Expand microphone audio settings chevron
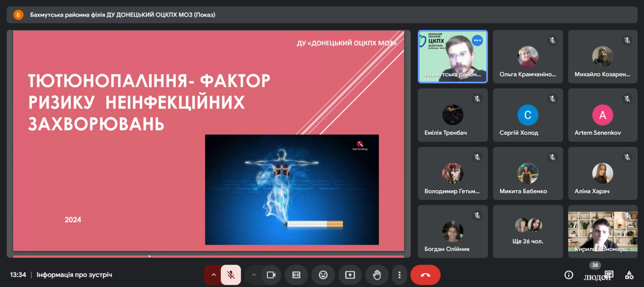The image size is (644, 287). (x=214, y=275)
